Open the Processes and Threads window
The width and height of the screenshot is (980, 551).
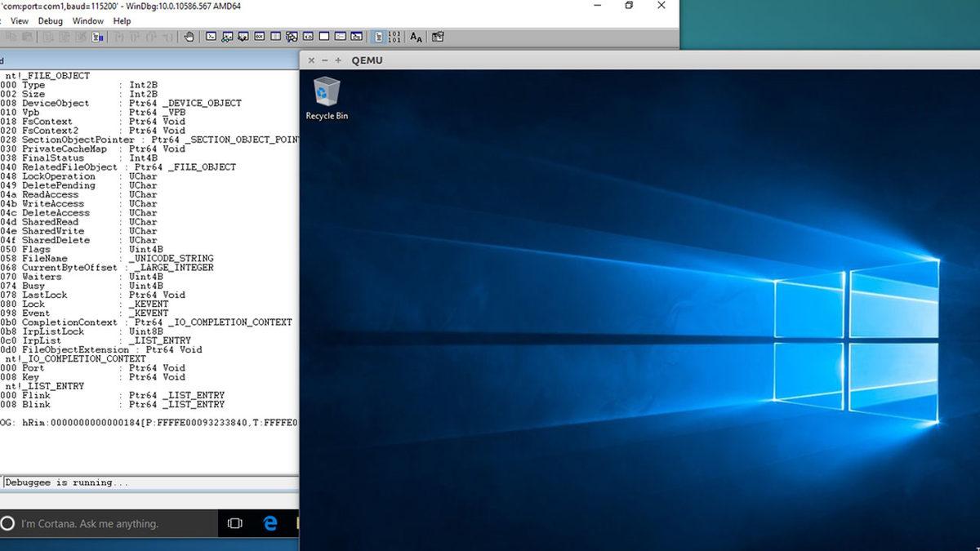pos(339,37)
